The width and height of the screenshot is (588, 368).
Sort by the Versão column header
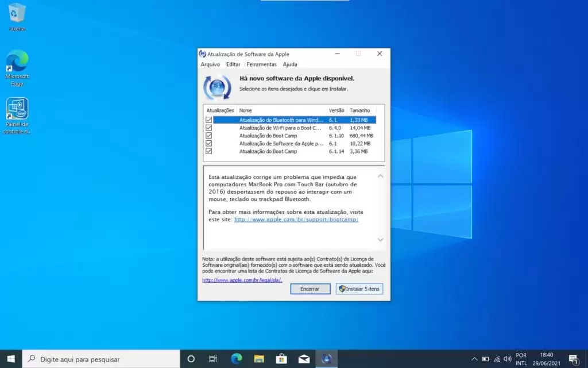pos(336,110)
